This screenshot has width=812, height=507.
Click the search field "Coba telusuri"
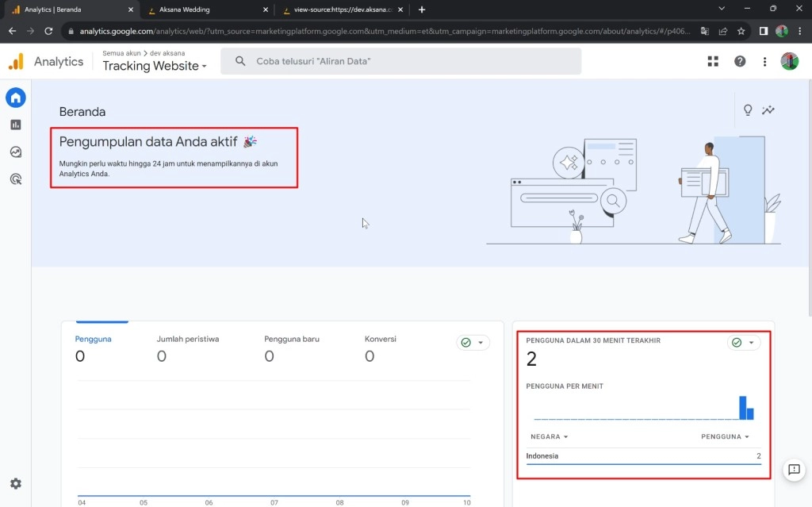400,61
